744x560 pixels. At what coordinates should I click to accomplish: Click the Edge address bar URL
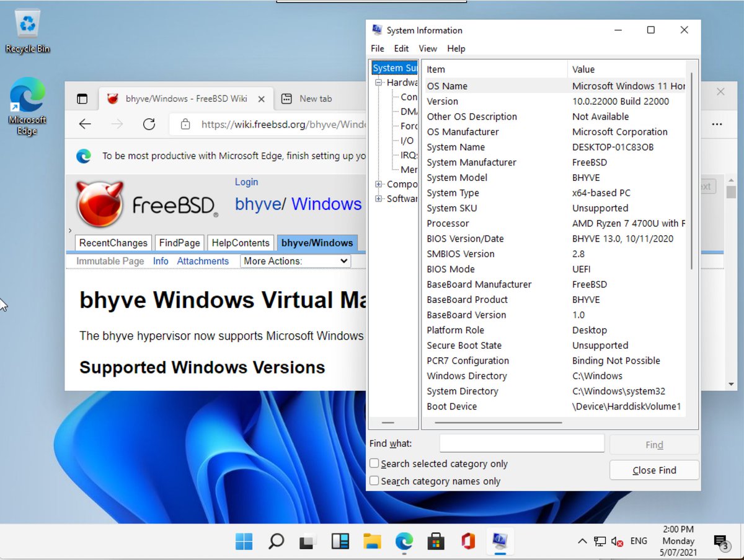[283, 125]
